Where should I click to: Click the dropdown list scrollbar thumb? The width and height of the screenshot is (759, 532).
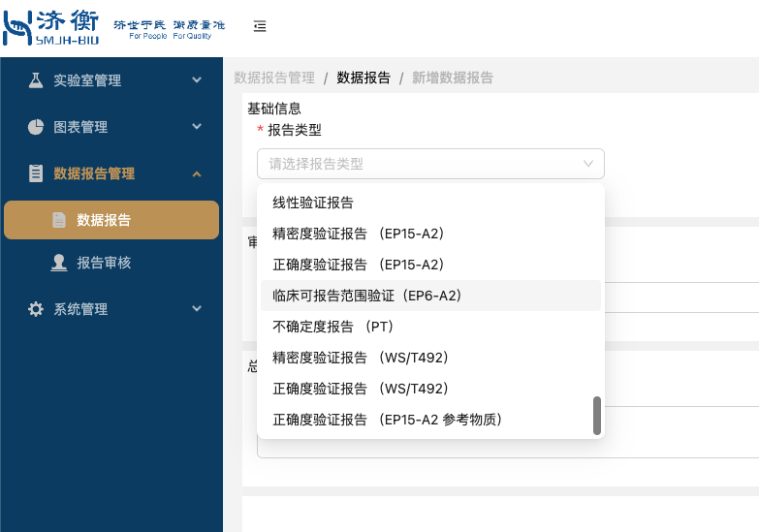click(x=597, y=416)
